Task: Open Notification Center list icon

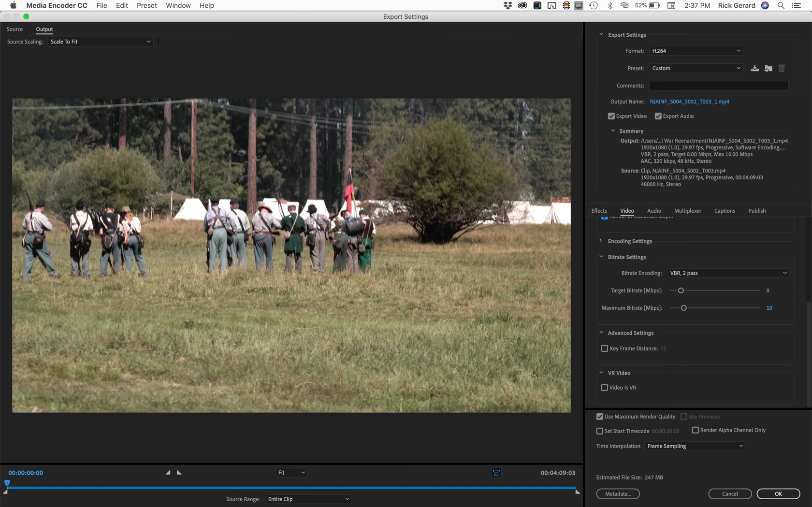Action: point(796,5)
